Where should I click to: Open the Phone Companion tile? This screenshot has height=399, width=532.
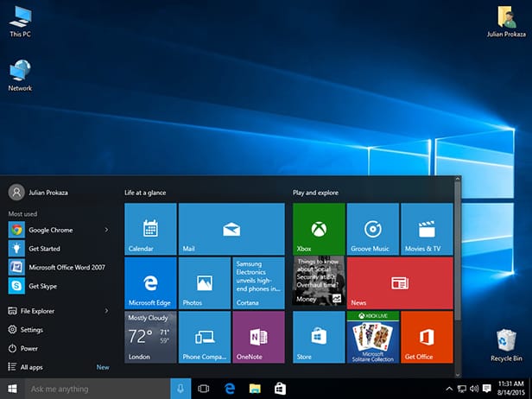point(204,337)
